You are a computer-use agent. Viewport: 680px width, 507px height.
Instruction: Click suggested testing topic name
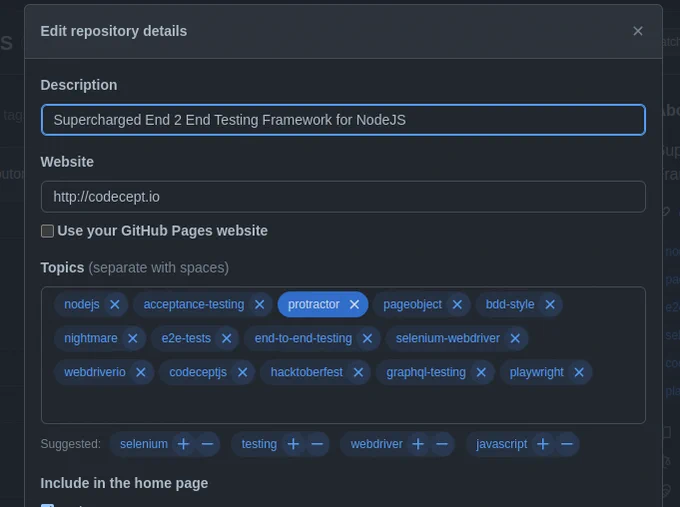[259, 444]
